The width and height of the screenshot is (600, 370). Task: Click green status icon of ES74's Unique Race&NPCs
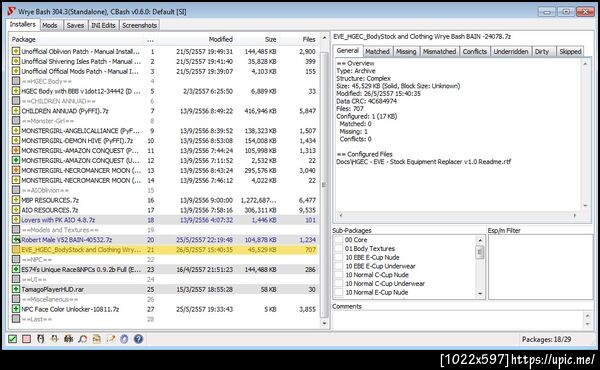pos(16,269)
